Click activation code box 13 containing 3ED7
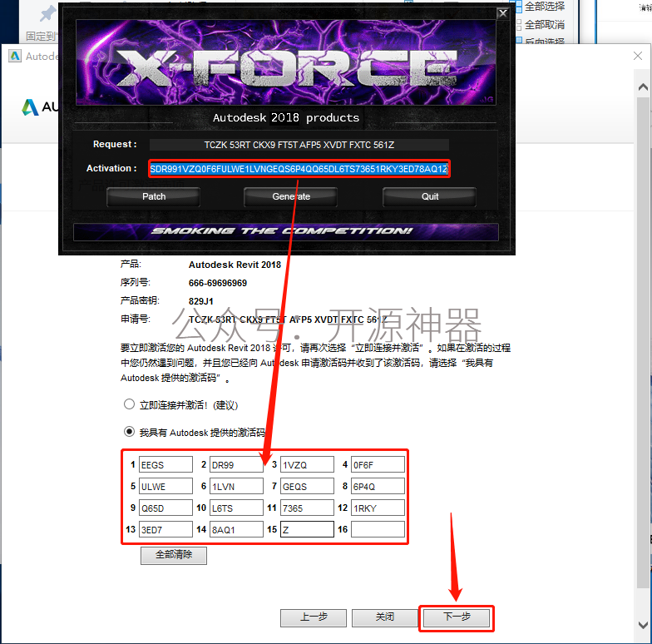Viewport: 652px width, 644px height. [x=165, y=529]
